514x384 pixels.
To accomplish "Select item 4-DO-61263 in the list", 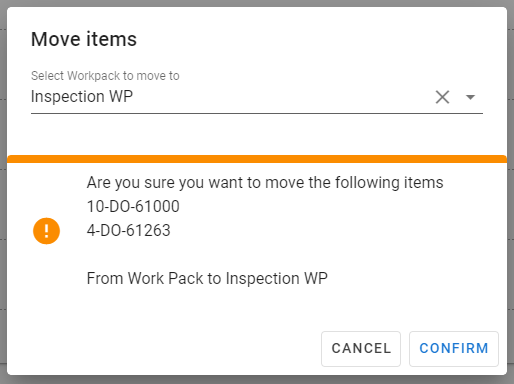I will (129, 230).
